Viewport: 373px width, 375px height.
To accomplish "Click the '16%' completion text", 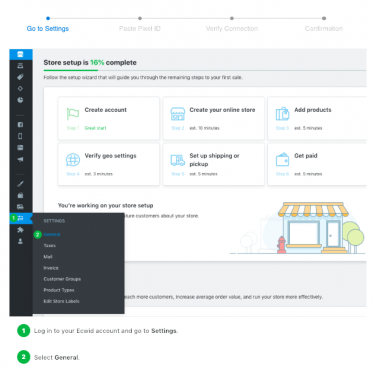I will click(97, 63).
